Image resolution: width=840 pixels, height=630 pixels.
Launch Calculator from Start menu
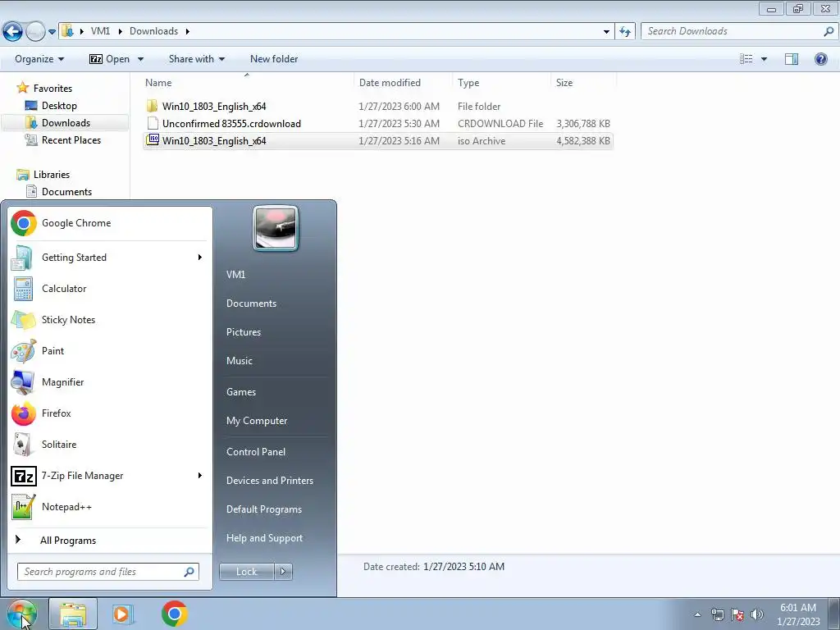point(109,288)
